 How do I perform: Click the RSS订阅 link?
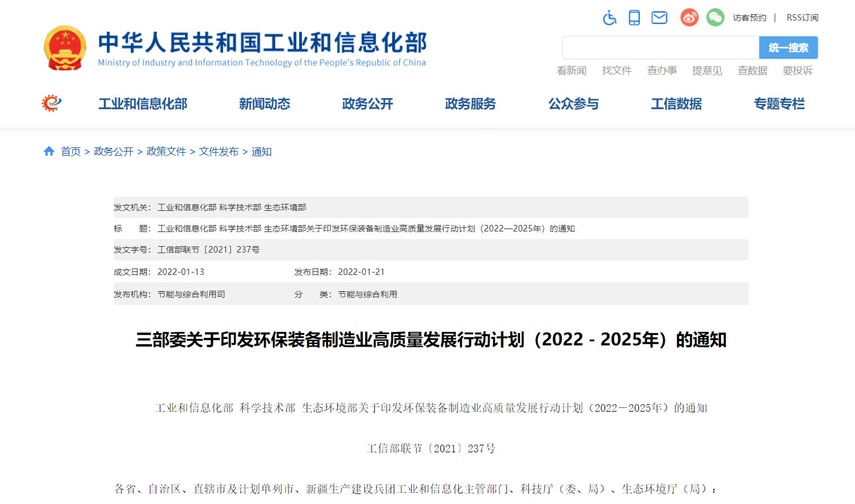coord(803,18)
